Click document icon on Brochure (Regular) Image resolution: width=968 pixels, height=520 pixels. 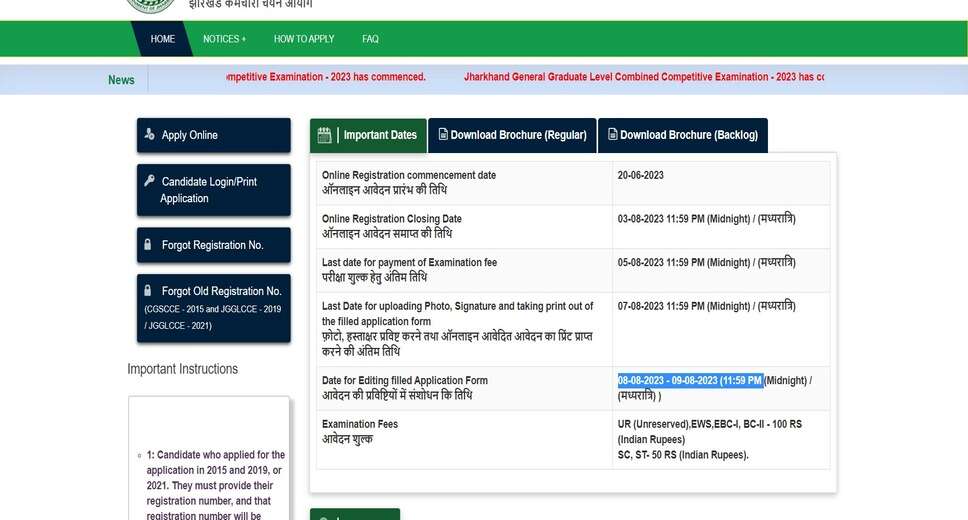pos(443,134)
